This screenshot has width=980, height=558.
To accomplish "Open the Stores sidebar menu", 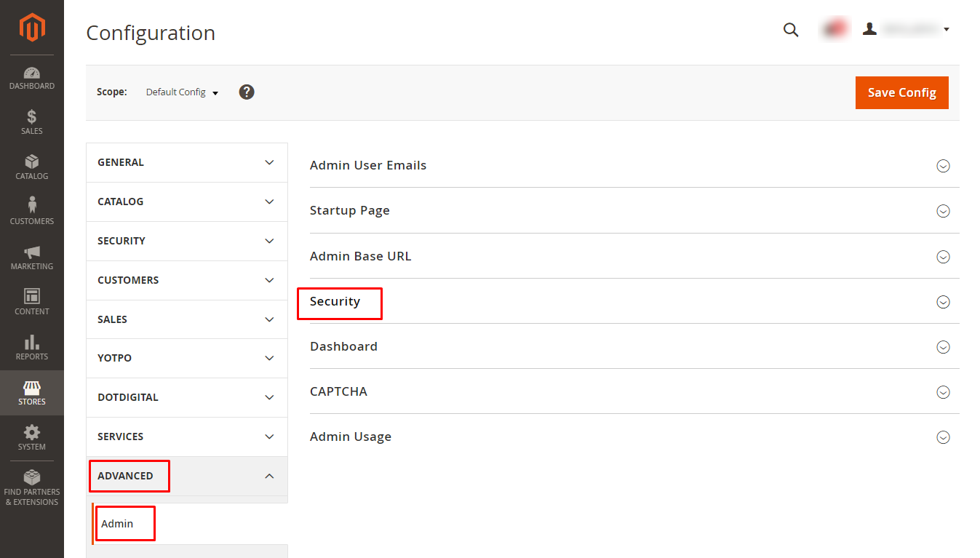I will point(32,393).
